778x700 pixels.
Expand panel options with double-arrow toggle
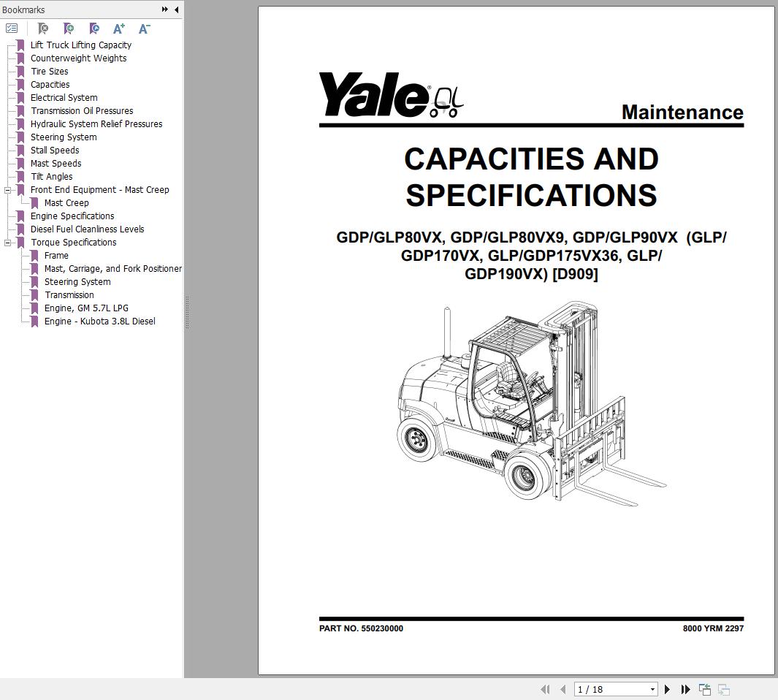coord(165,9)
